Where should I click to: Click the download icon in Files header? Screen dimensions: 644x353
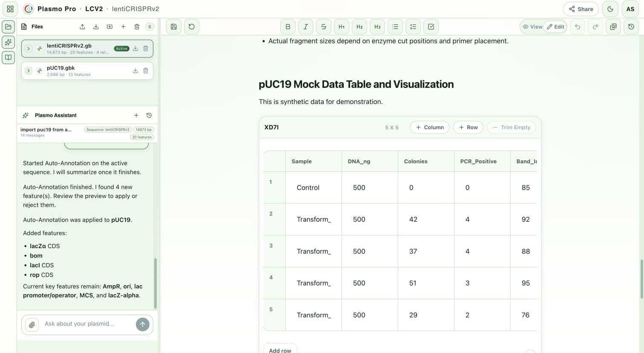[x=96, y=26]
